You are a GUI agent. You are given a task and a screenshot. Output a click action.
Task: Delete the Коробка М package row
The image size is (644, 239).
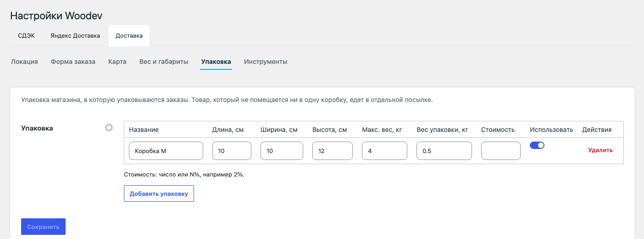coord(600,150)
